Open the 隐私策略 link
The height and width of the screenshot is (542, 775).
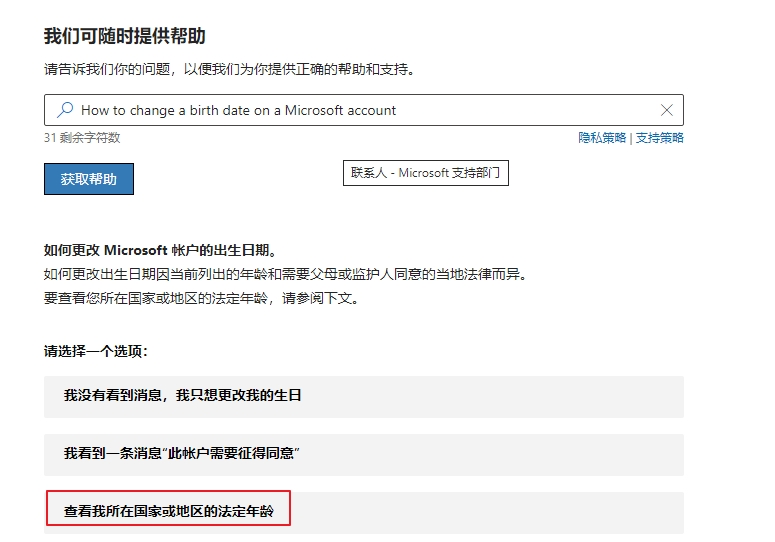tap(602, 138)
